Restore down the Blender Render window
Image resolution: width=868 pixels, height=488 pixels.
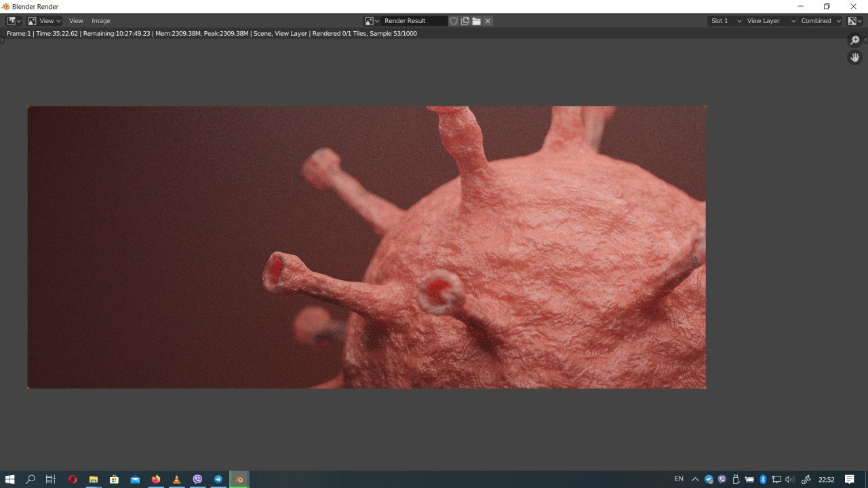click(x=827, y=6)
